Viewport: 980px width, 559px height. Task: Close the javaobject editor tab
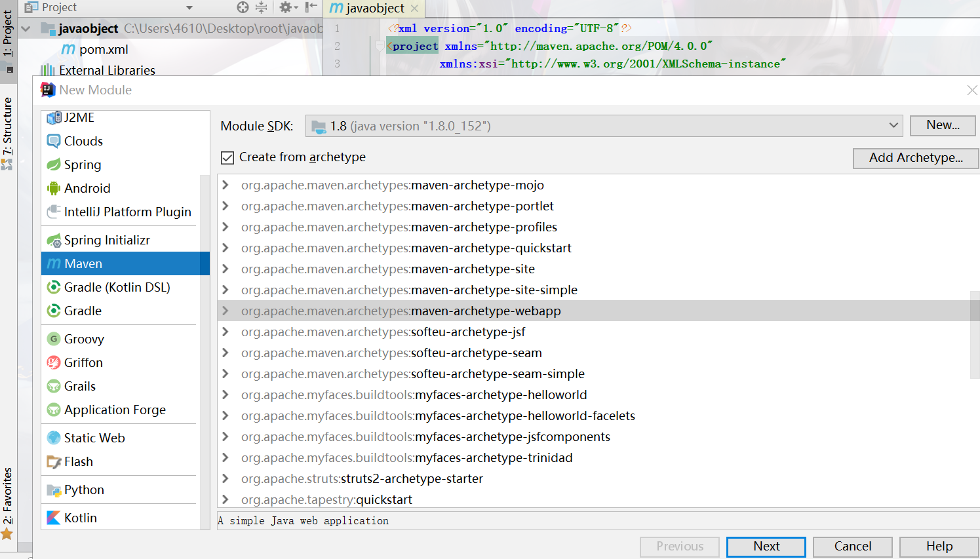(x=414, y=9)
